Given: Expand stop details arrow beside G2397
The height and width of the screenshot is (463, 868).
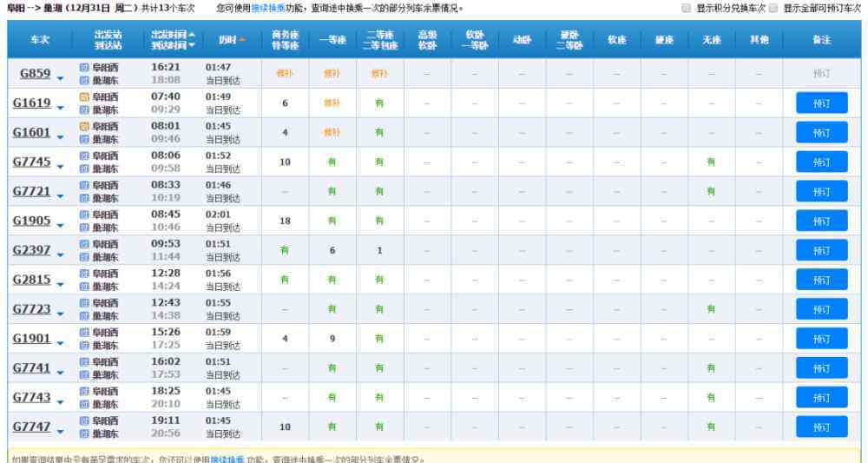Looking at the screenshot, I should click(61, 255).
